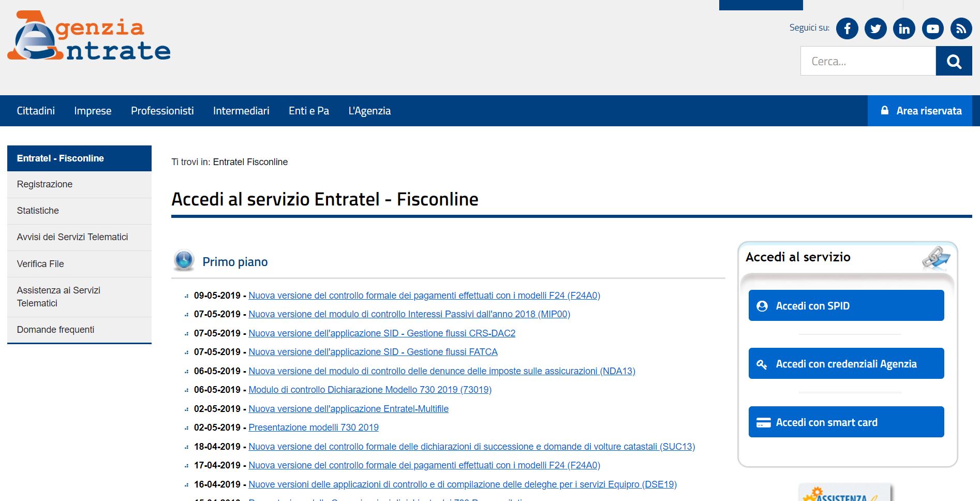Open the Imprese menu

tap(93, 111)
